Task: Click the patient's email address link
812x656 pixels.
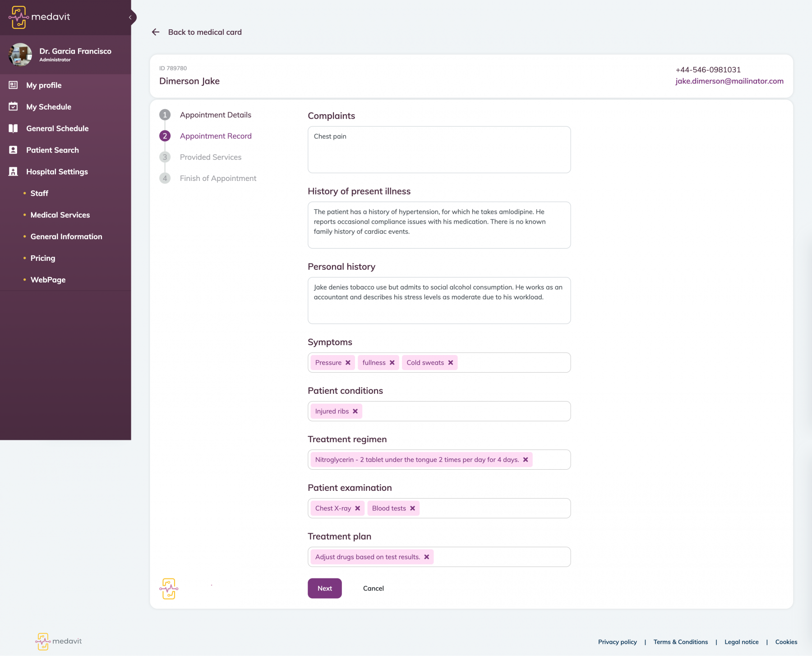Action: (x=729, y=81)
